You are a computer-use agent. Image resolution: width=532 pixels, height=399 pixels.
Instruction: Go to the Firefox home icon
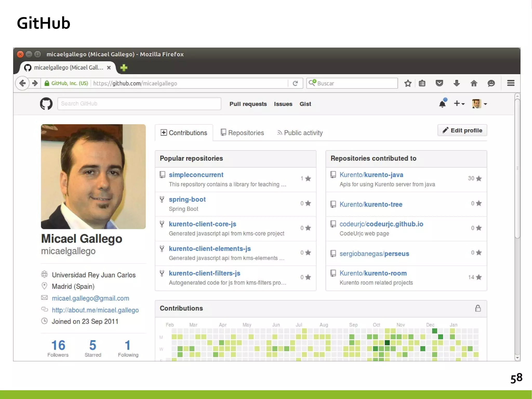(474, 83)
